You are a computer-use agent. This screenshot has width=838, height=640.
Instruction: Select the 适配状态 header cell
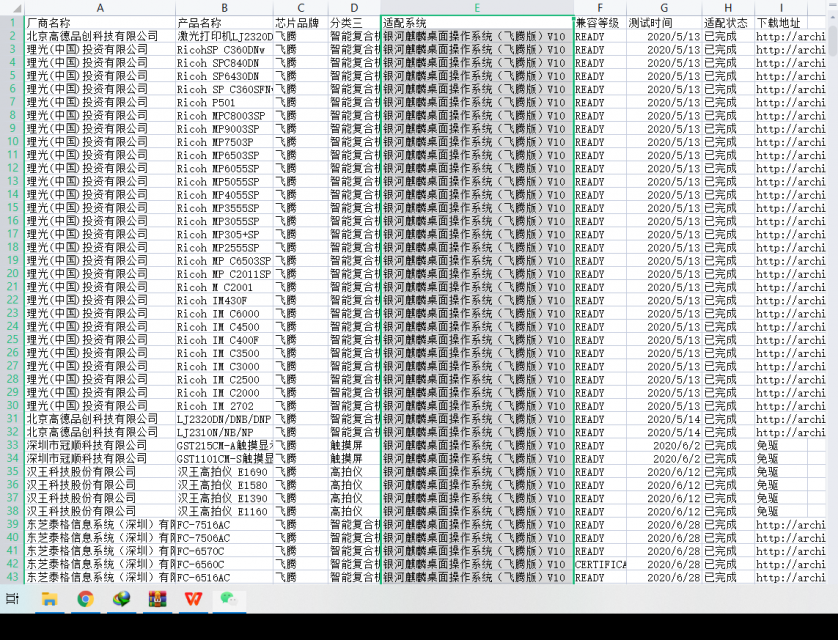click(728, 23)
